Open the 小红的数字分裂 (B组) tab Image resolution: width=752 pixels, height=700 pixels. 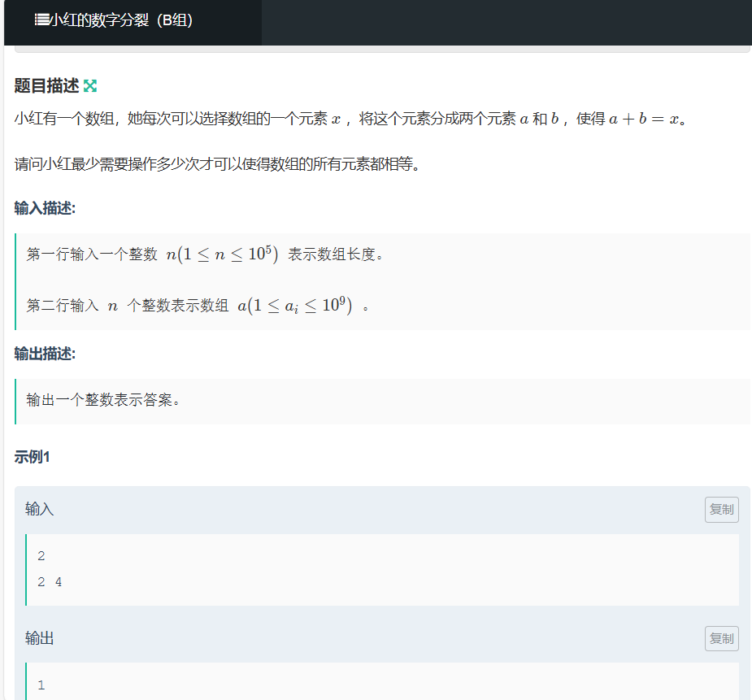click(133, 22)
